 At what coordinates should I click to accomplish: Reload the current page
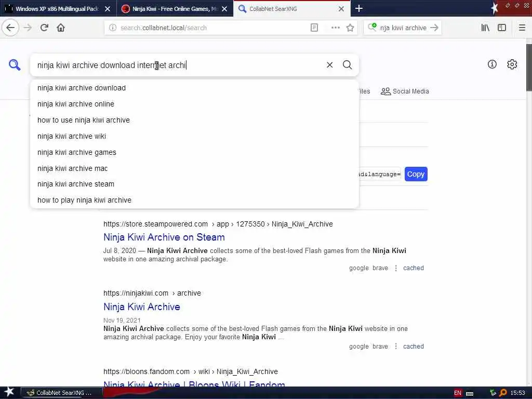tap(44, 28)
